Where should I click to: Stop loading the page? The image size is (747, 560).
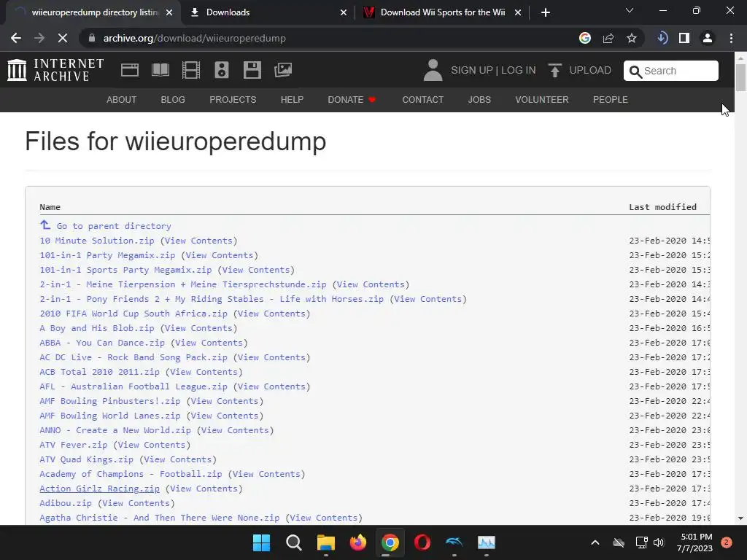pos(63,38)
